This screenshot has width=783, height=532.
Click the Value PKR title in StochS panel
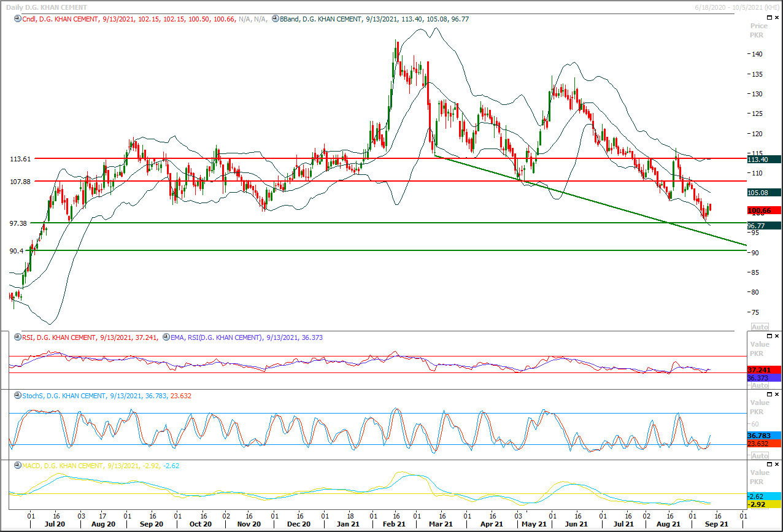[759, 407]
